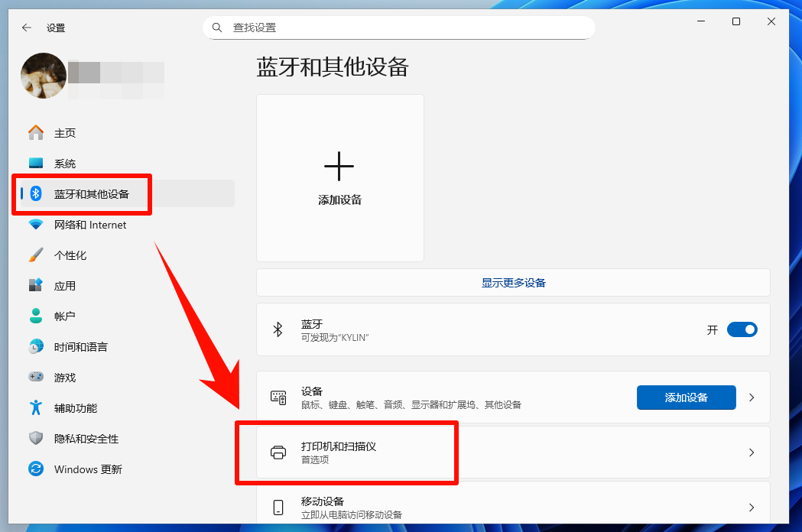Click the 蓝牙和其他设备 page heading
Viewport: 802px width, 532px height.
333,67
